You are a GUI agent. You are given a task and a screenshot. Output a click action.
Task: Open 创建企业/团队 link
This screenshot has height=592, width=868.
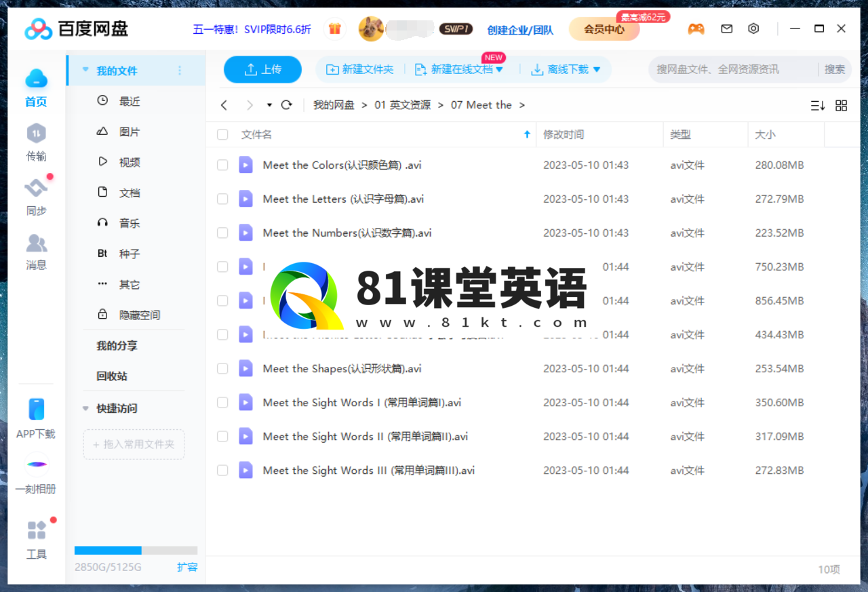click(520, 30)
